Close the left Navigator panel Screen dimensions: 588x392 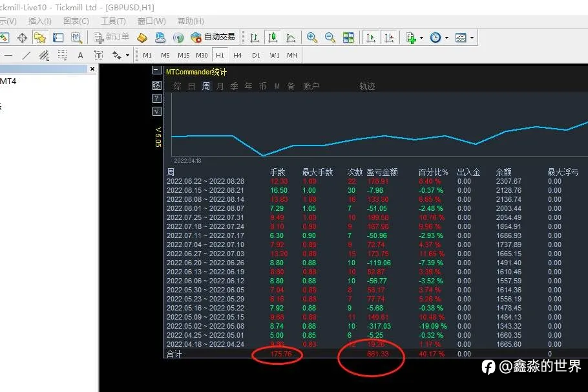[92, 69]
